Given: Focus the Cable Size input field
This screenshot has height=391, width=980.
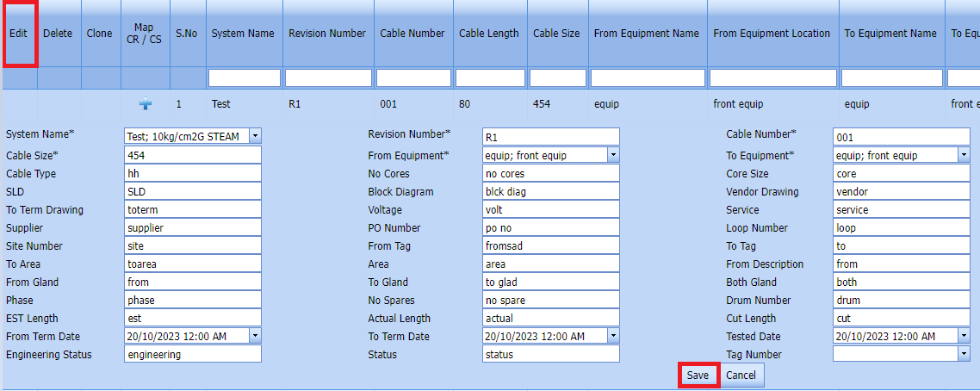Looking at the screenshot, I should coord(192,155).
